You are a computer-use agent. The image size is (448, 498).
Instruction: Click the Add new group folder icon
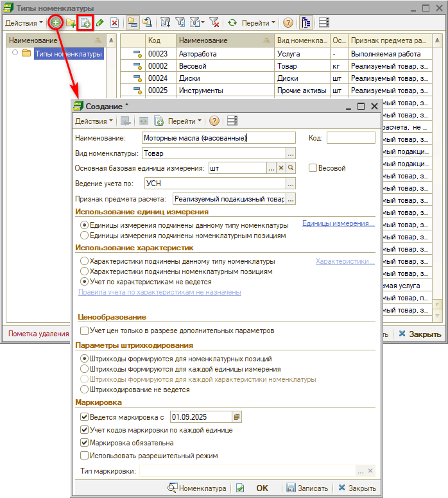click(71, 22)
